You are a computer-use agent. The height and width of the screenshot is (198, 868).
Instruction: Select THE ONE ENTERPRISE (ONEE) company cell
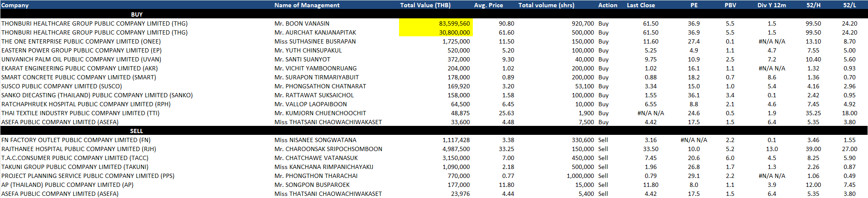pos(81,41)
